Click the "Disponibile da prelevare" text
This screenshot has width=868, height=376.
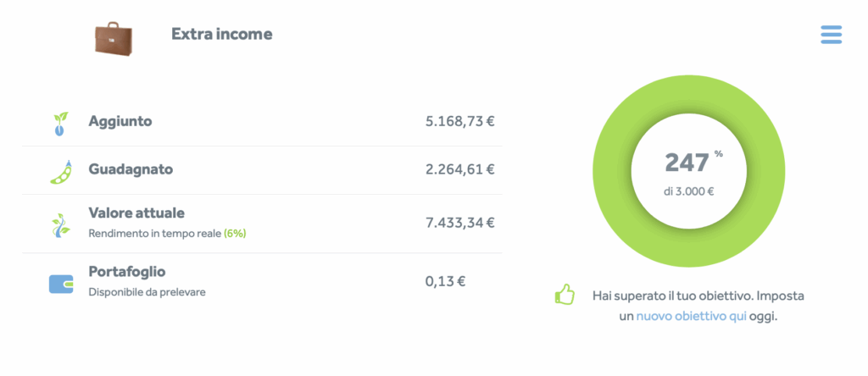pos(147,291)
